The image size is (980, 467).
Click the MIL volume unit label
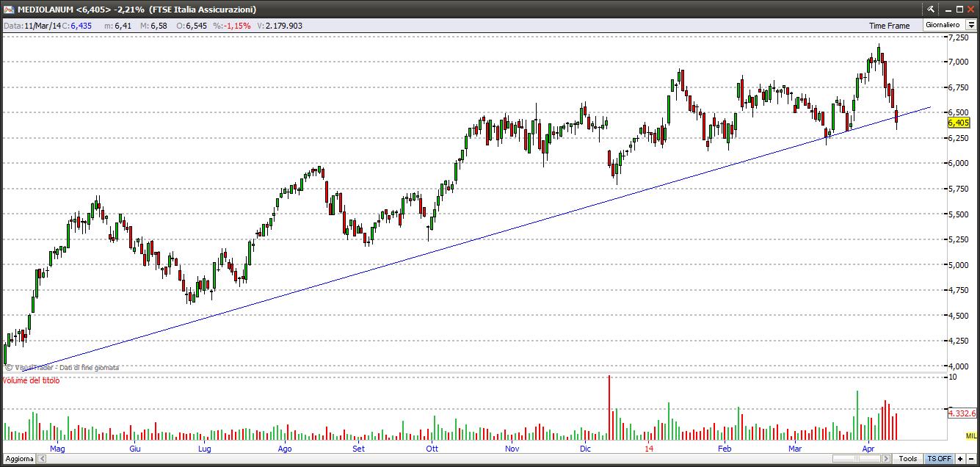tap(970, 435)
